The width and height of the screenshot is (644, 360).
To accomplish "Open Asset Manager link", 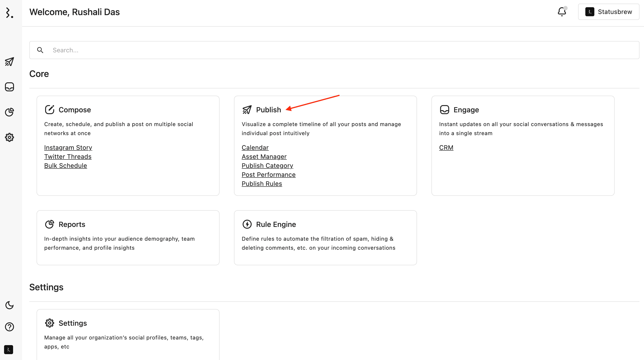I will [264, 157].
